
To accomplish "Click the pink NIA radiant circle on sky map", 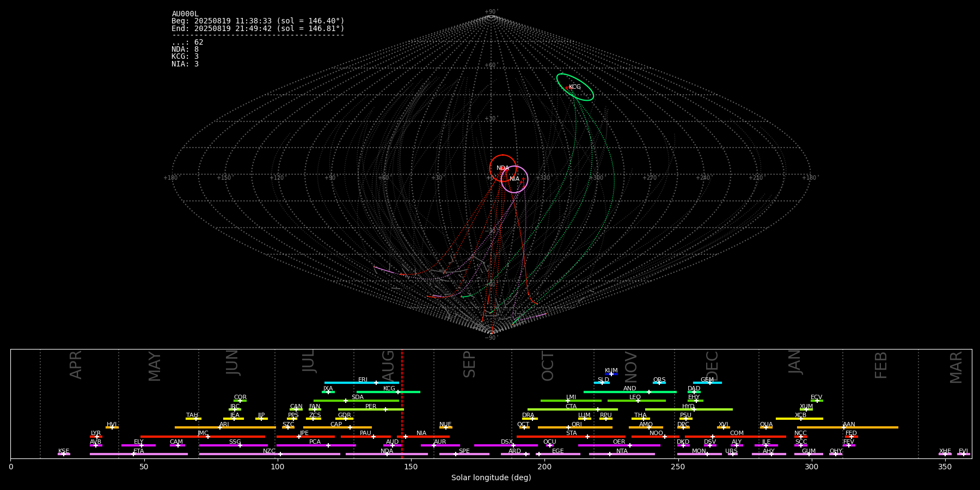I will pos(514,180).
